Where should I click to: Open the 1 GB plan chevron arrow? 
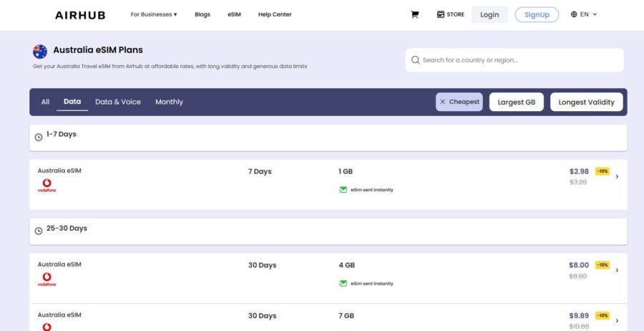click(617, 176)
